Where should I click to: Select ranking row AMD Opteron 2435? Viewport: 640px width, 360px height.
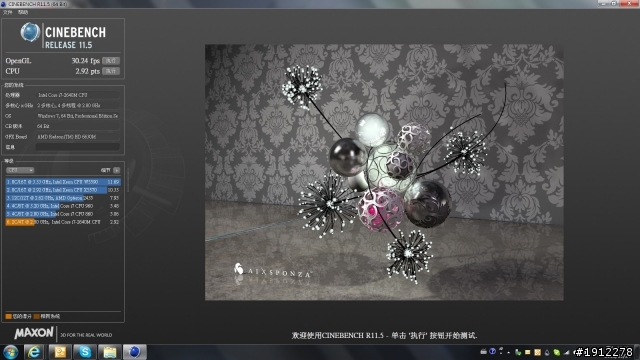click(x=63, y=198)
